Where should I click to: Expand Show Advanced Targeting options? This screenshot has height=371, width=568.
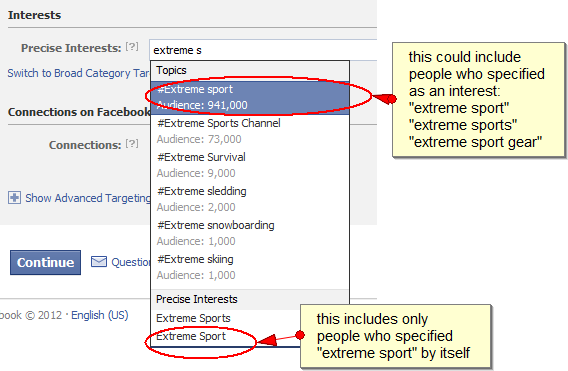[88, 198]
